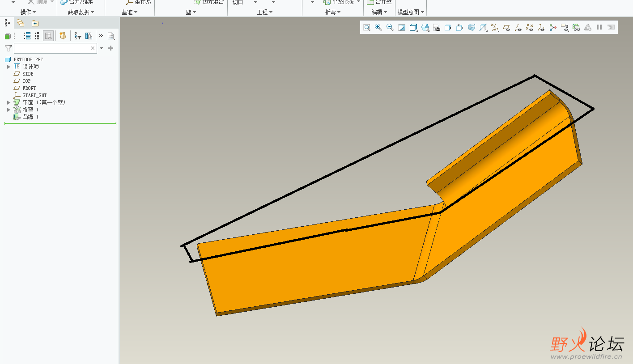
Task: Open the 工程 ribbon group dropdown
Action: pyautogui.click(x=265, y=12)
